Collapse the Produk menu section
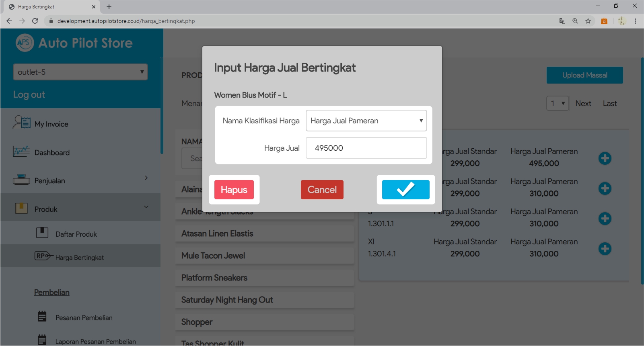The image size is (644, 346). [146, 207]
